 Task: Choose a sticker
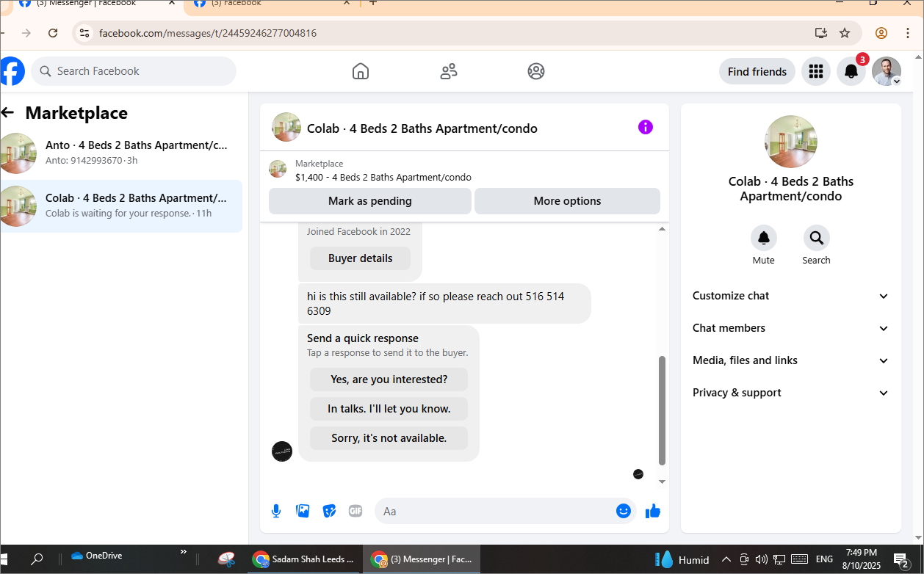coord(329,511)
